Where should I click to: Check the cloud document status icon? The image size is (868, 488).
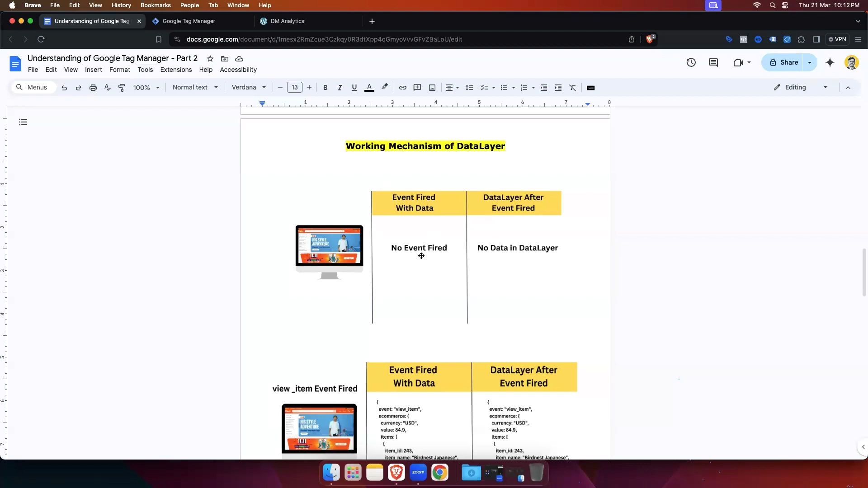coord(239,59)
